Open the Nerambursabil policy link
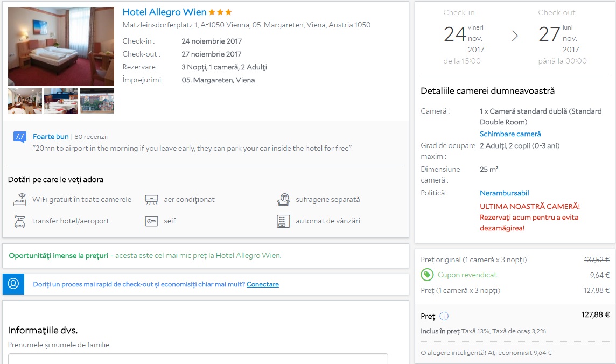The image size is (616, 364). [504, 193]
